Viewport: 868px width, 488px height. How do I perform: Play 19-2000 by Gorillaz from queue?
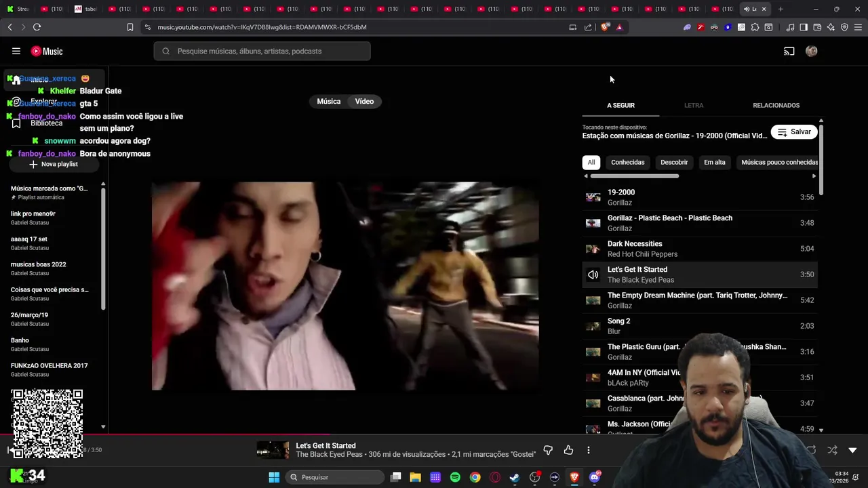click(x=700, y=197)
